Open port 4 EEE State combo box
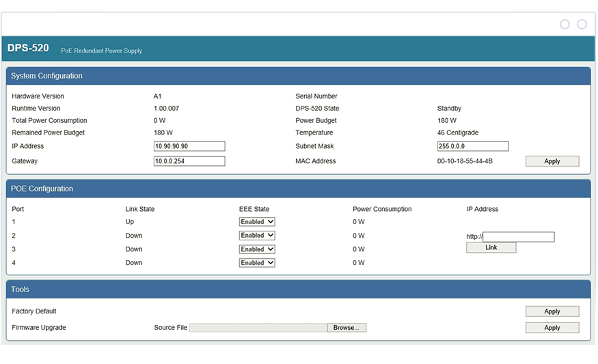 click(257, 263)
